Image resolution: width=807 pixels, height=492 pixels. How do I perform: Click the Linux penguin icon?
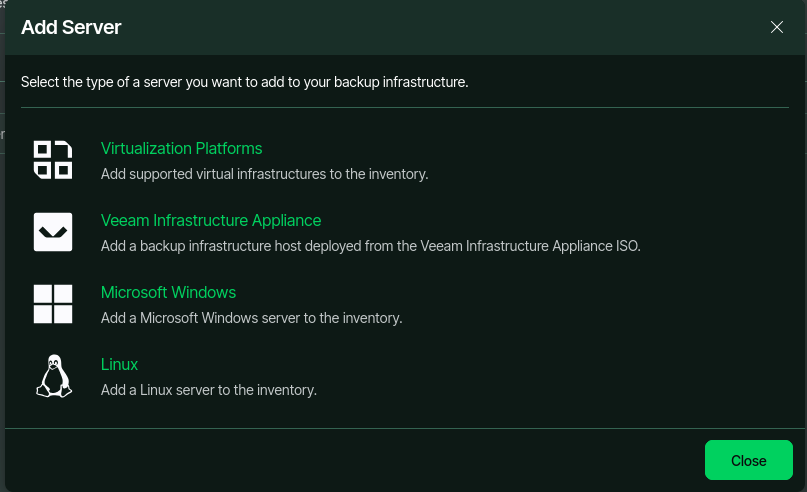54,376
